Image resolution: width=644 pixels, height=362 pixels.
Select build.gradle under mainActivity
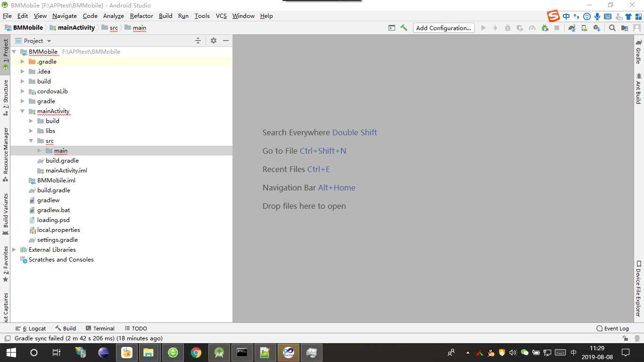pyautogui.click(x=62, y=161)
